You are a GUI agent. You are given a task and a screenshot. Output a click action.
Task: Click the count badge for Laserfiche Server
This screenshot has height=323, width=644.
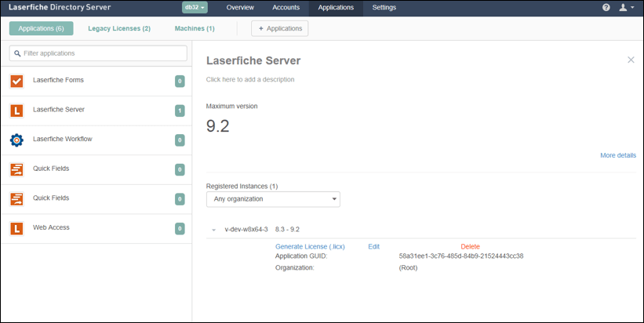pos(180,111)
